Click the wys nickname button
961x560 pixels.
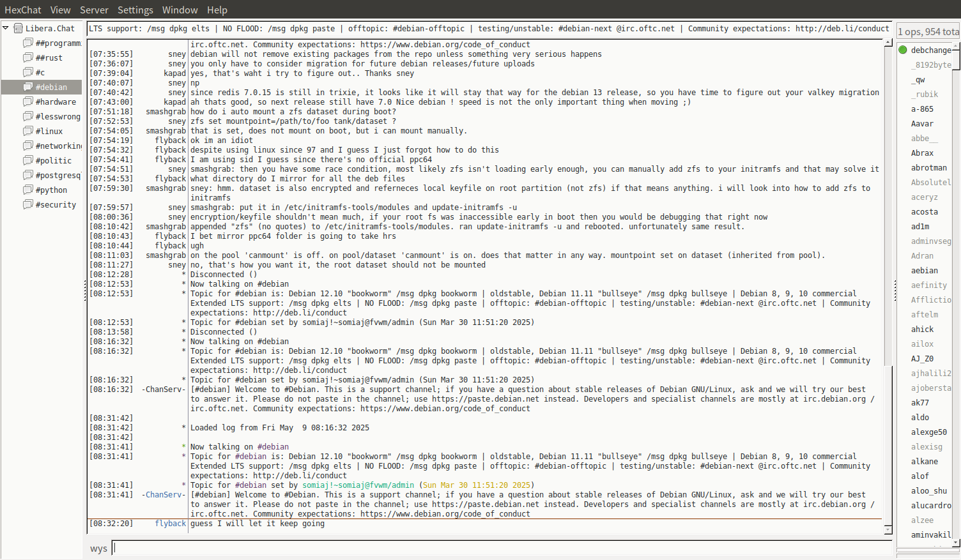98,549
